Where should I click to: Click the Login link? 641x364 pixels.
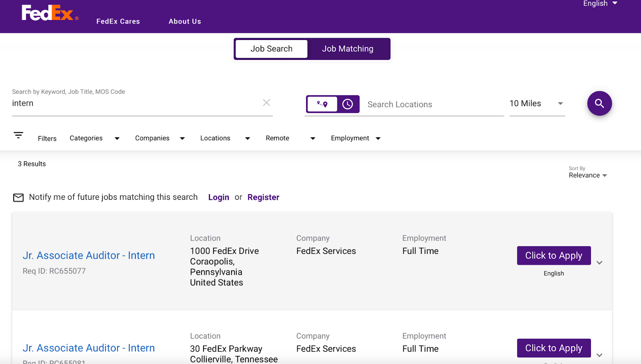point(219,197)
